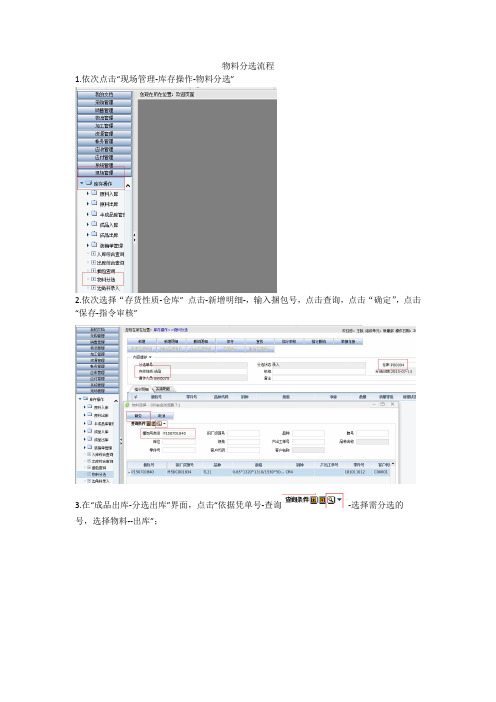Click sidebar splitter handle in second screenshot

(121, 441)
